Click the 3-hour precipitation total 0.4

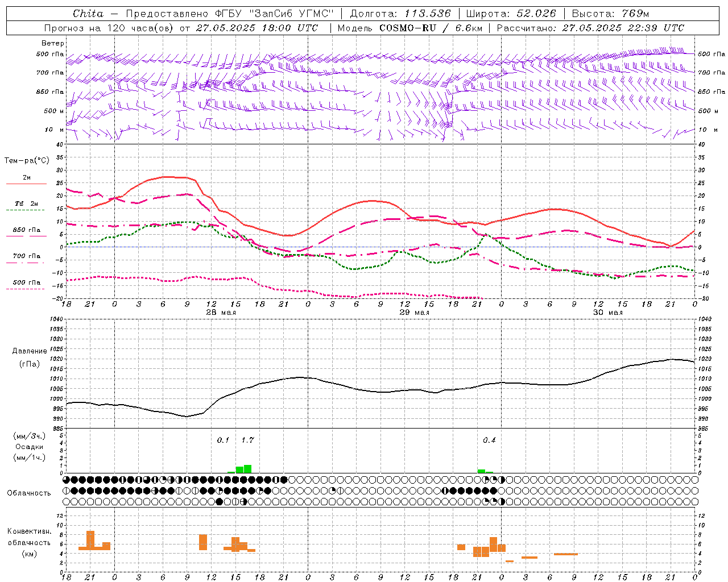pyautogui.click(x=489, y=440)
